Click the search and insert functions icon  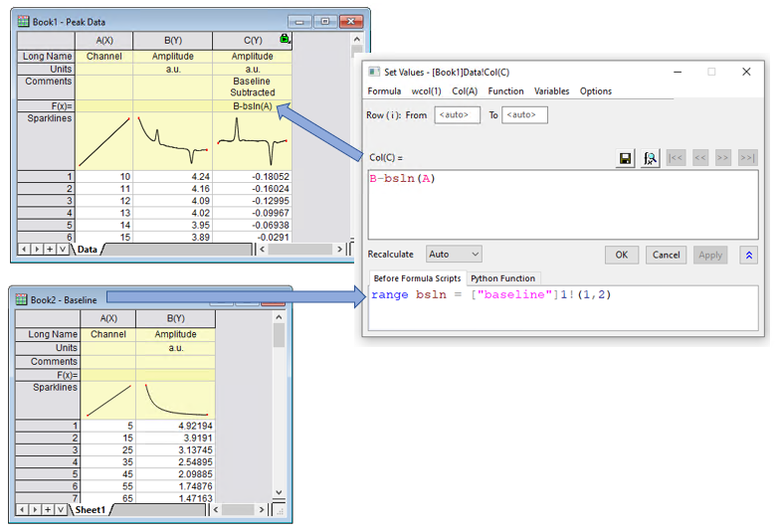click(x=650, y=158)
